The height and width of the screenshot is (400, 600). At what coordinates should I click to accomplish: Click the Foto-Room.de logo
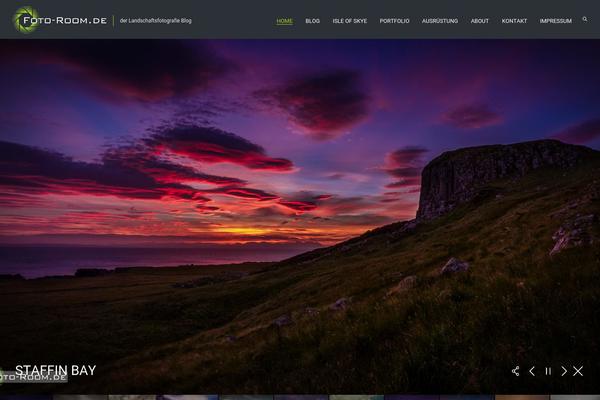pos(60,20)
